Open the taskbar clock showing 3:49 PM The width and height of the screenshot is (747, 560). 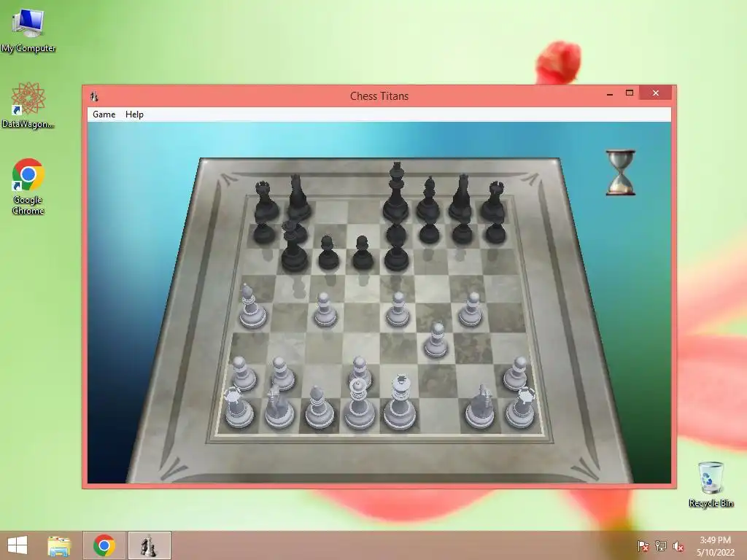pyautogui.click(x=715, y=546)
